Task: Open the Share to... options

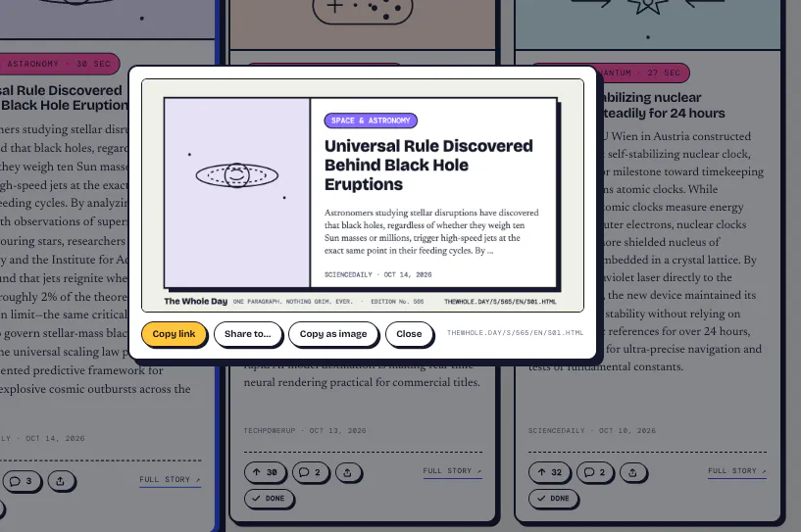Action: coord(248,334)
